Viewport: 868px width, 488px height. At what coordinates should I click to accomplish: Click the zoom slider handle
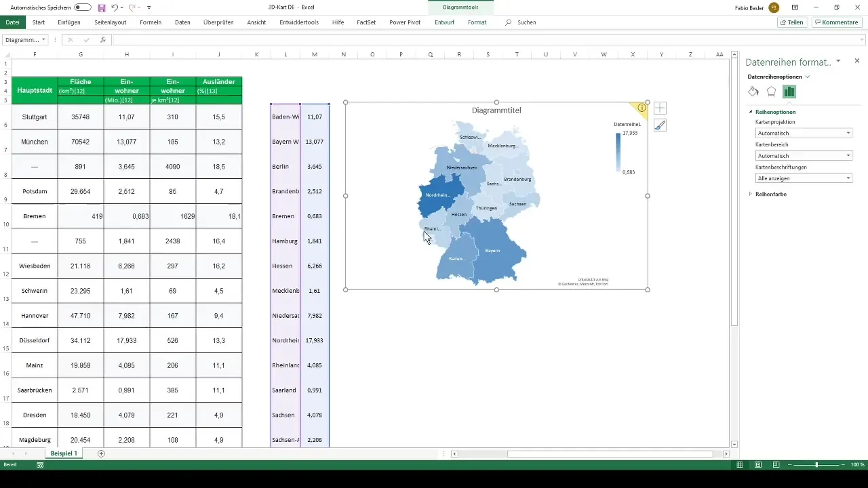click(x=816, y=465)
